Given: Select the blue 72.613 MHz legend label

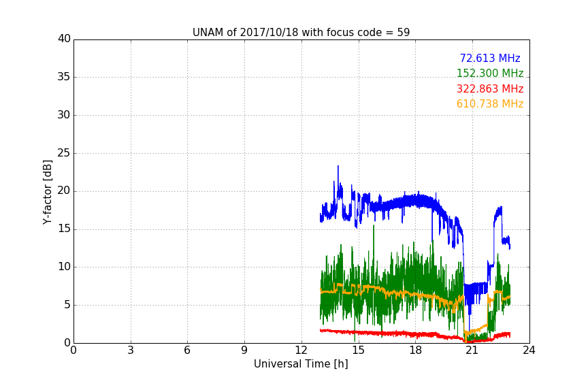Looking at the screenshot, I should [x=490, y=58].
